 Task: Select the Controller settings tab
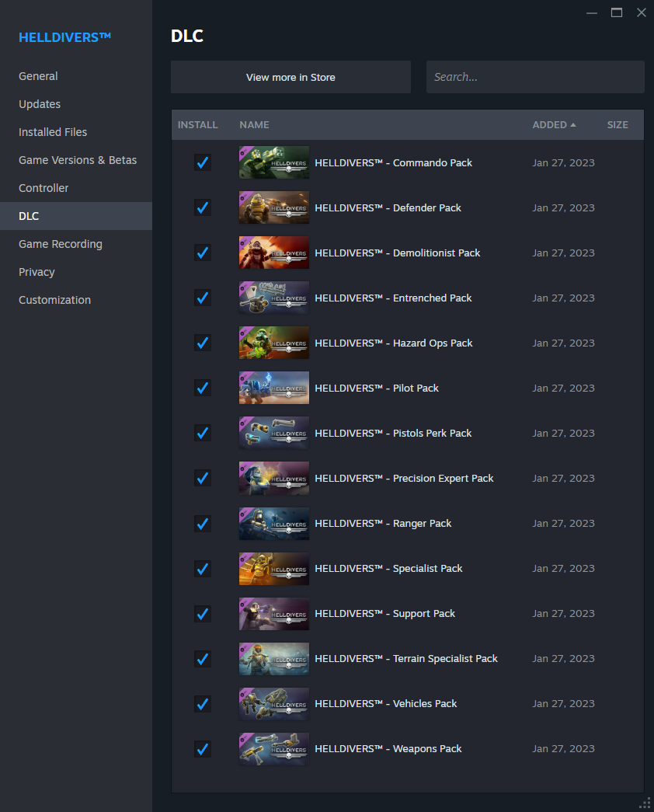coord(76,188)
